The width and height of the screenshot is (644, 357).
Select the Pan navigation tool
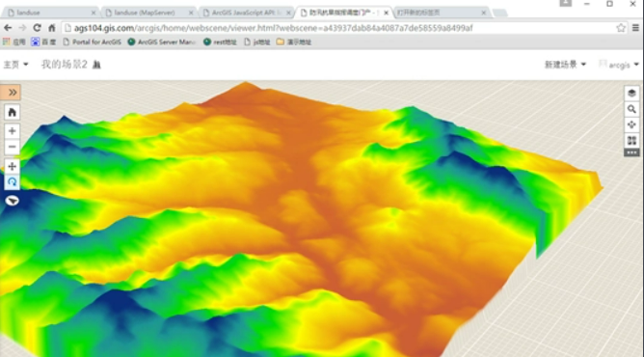pos(12,166)
